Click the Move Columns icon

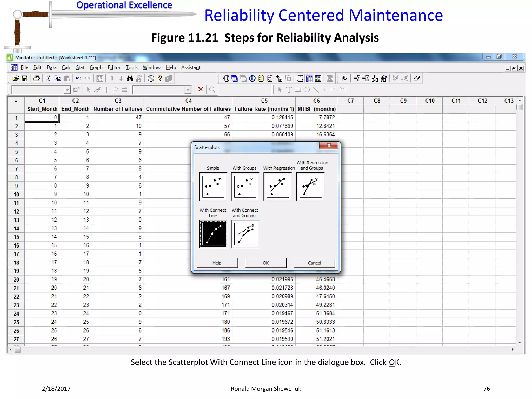tap(384, 78)
